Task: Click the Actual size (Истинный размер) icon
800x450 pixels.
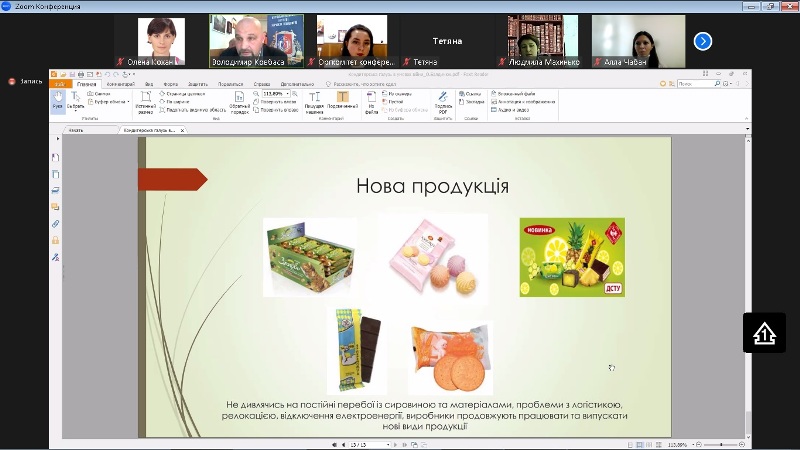Action: coord(145,102)
